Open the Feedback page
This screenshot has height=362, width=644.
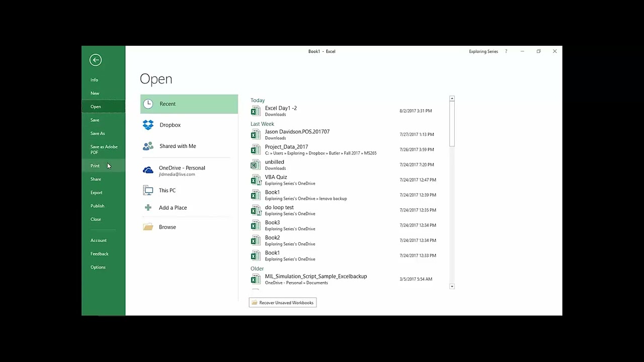[x=103, y=254]
